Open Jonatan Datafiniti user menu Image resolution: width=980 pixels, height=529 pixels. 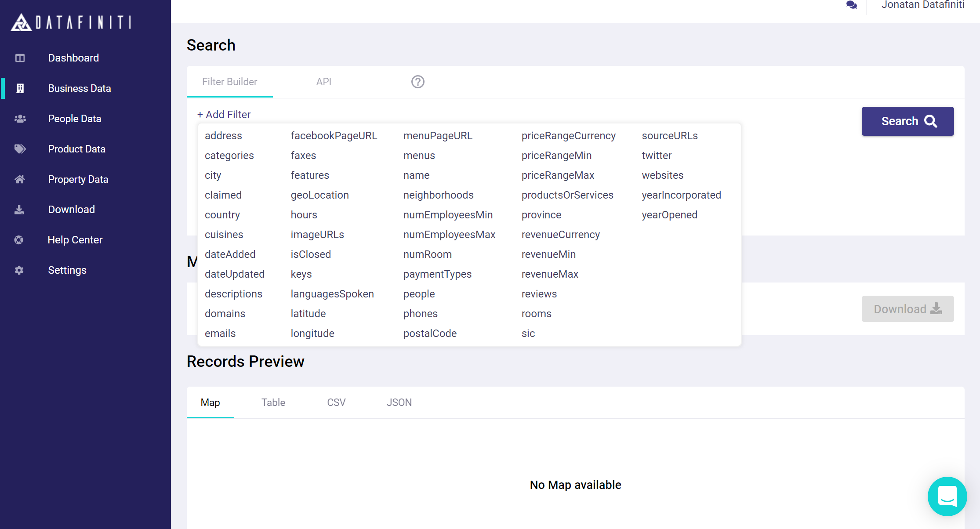(922, 5)
